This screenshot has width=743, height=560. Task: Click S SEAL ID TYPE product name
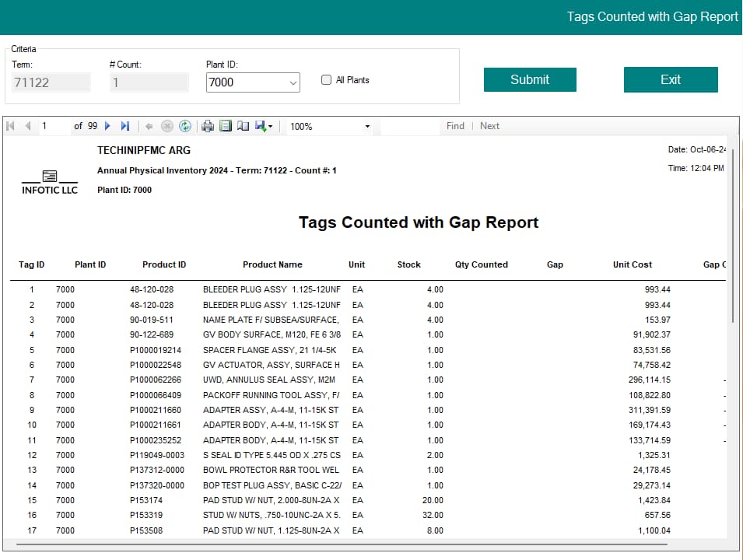click(272, 455)
